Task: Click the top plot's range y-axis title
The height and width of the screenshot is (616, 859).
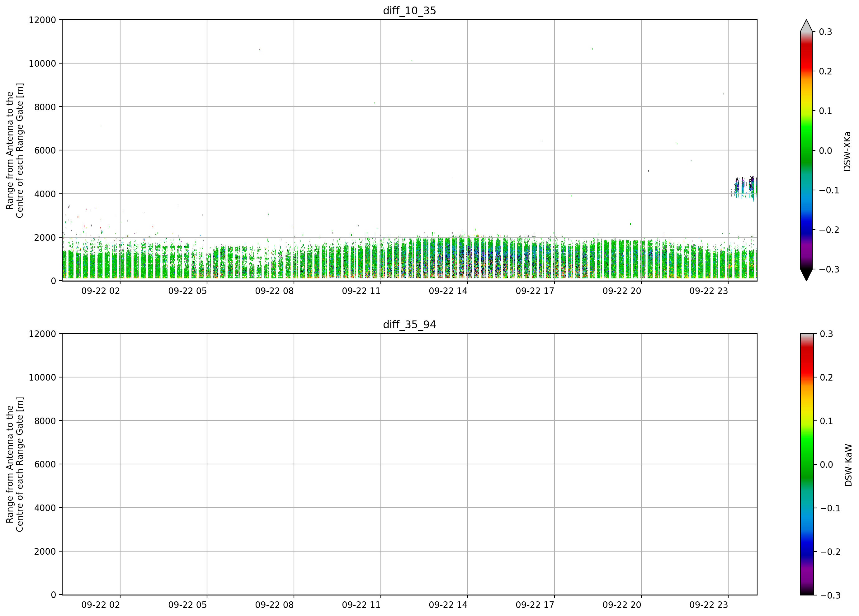Action: (15, 150)
